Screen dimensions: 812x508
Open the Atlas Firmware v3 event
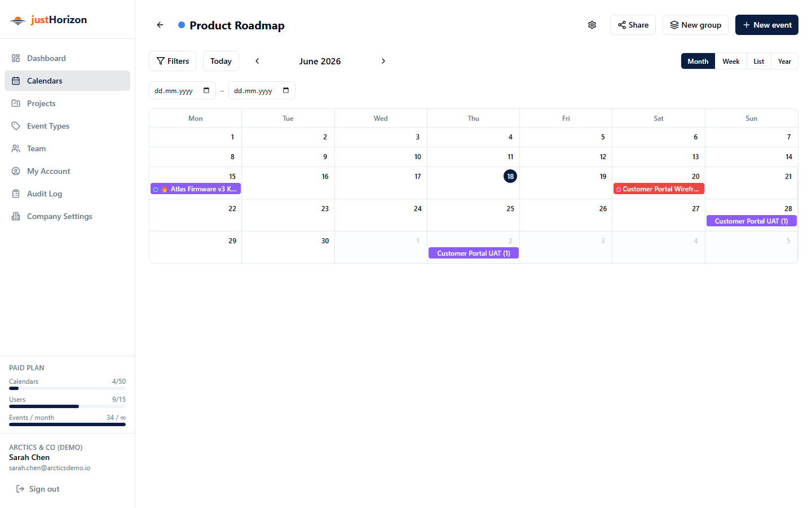pos(196,189)
